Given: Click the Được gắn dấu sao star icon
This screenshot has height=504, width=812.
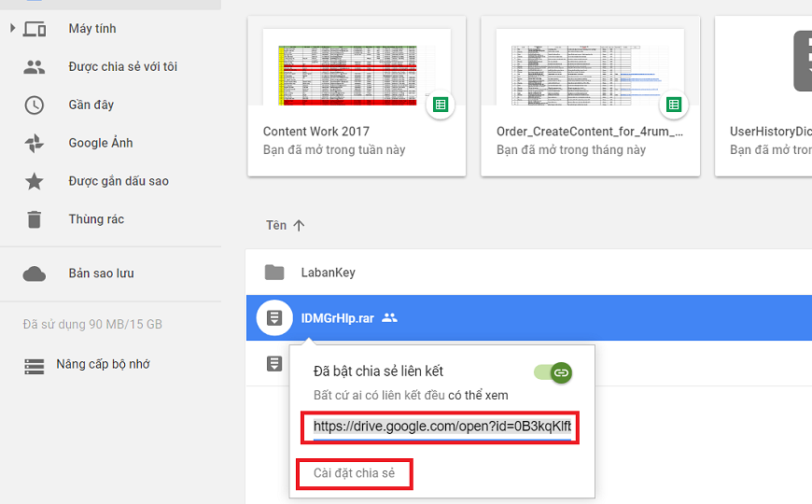Looking at the screenshot, I should click(35, 181).
